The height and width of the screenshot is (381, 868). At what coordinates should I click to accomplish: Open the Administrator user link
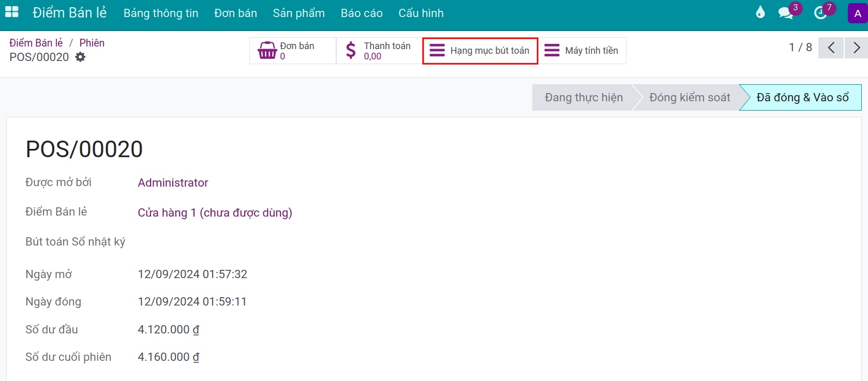(173, 183)
